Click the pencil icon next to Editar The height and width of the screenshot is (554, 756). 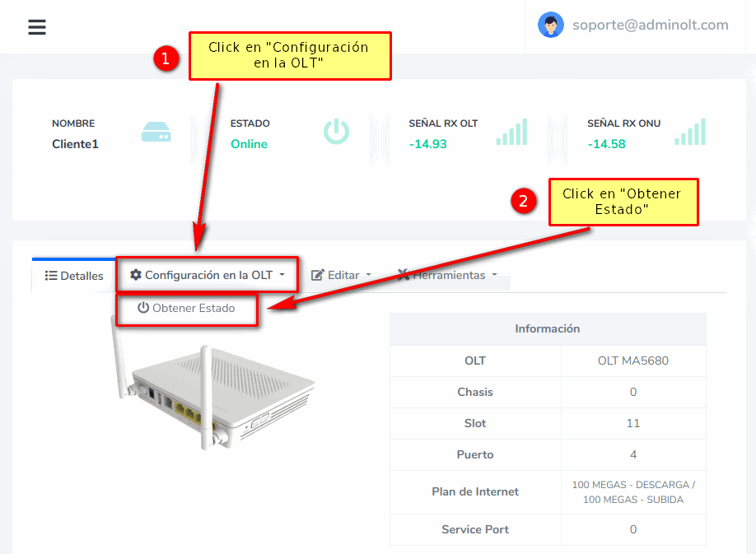pyautogui.click(x=318, y=275)
